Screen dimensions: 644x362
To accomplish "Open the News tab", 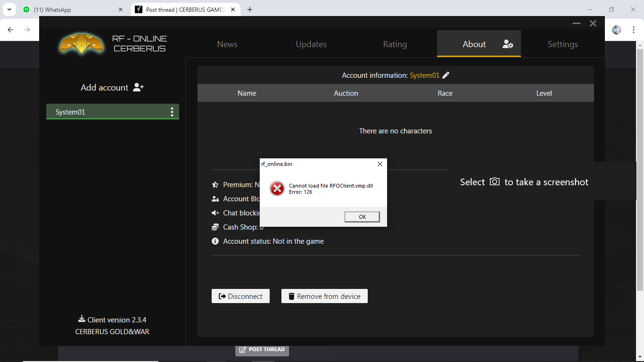I will [227, 44].
